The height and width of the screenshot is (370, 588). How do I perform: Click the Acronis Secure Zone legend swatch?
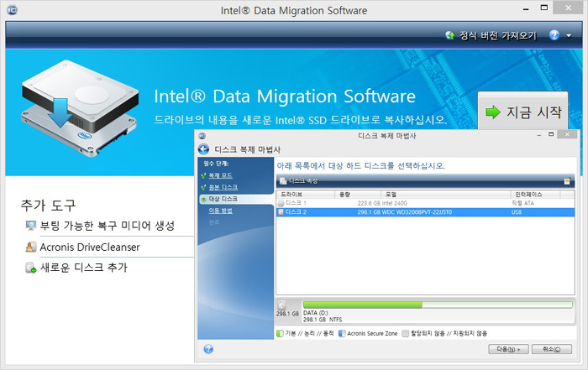point(342,333)
